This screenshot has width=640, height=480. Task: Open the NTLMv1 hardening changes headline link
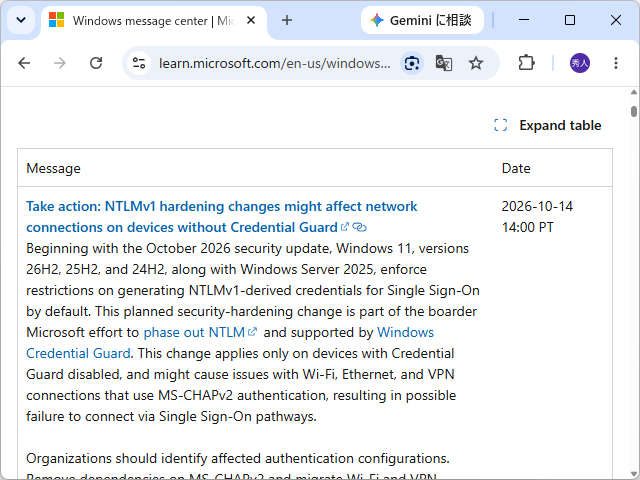[x=222, y=217]
